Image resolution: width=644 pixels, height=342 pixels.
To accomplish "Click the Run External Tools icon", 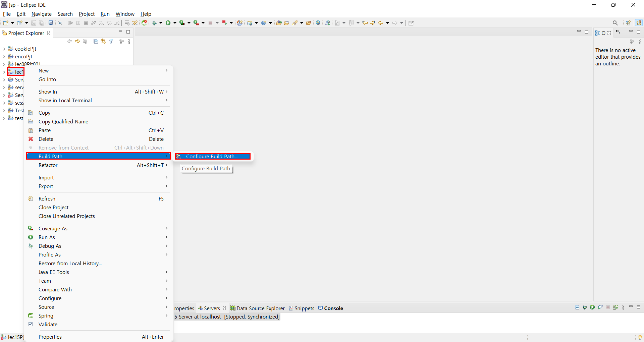I will coord(196,23).
